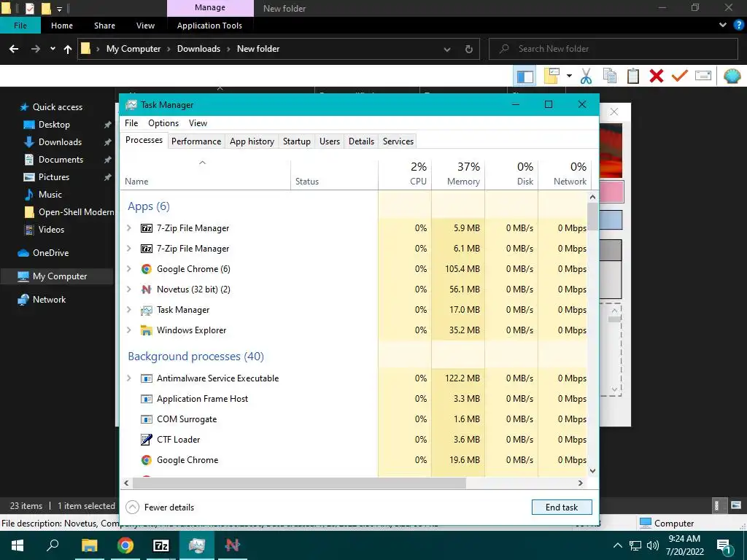Viewport: 747px width, 560px height.
Task: Select Videos in navigation pane
Action: [51, 230]
